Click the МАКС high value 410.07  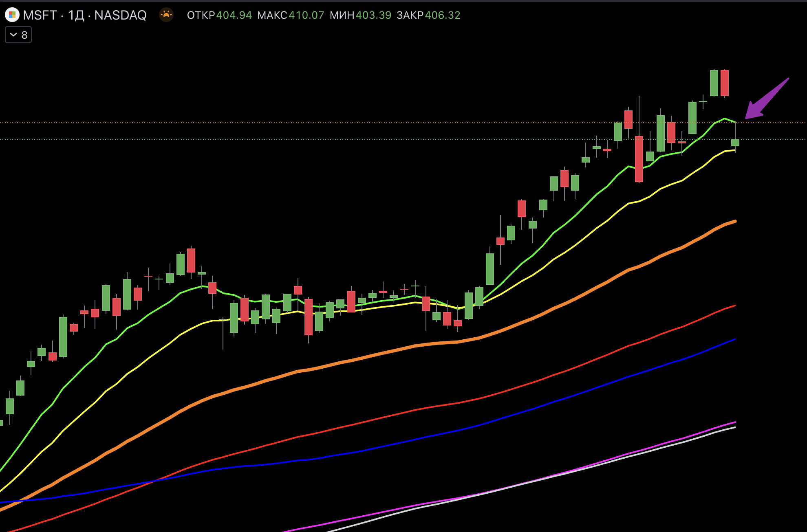[x=306, y=15]
